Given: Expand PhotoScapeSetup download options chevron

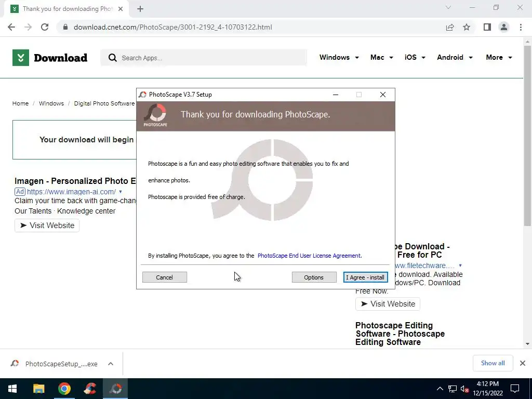Looking at the screenshot, I should click(111, 364).
